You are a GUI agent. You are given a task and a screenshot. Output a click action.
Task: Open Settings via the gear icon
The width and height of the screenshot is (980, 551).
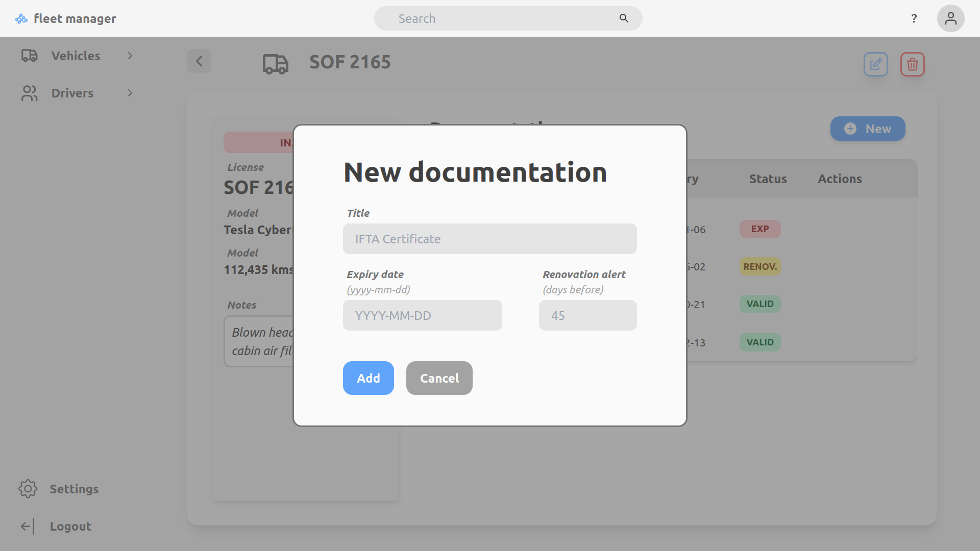28,489
